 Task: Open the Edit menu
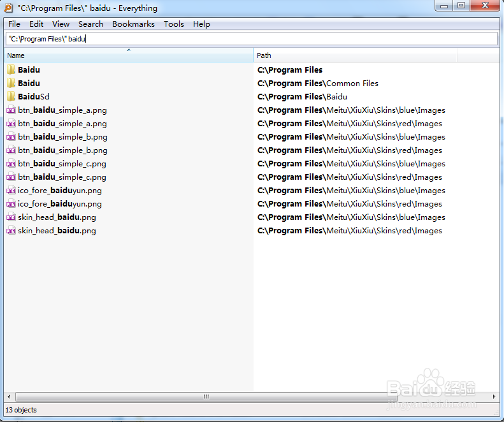point(36,24)
